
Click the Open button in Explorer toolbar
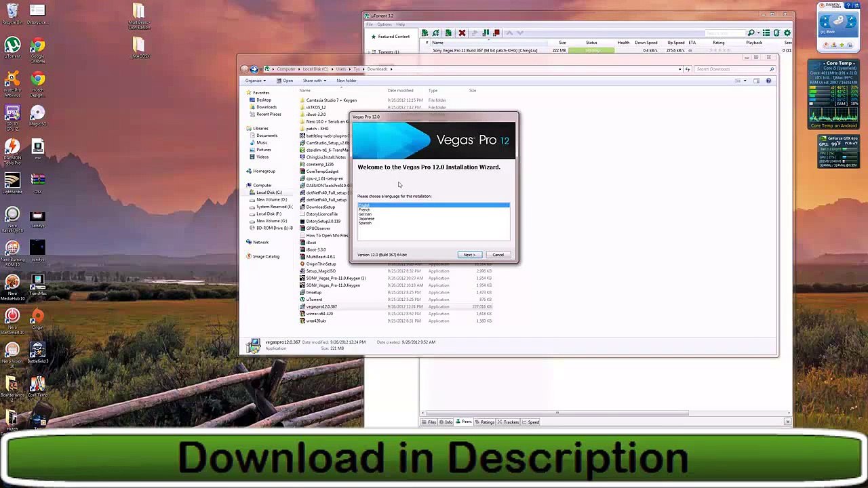pyautogui.click(x=285, y=81)
